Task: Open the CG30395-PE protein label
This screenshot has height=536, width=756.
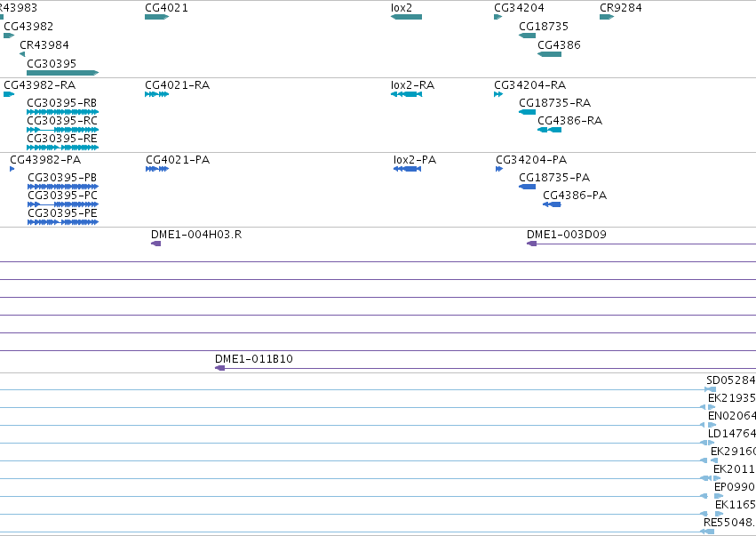Action: tap(63, 213)
